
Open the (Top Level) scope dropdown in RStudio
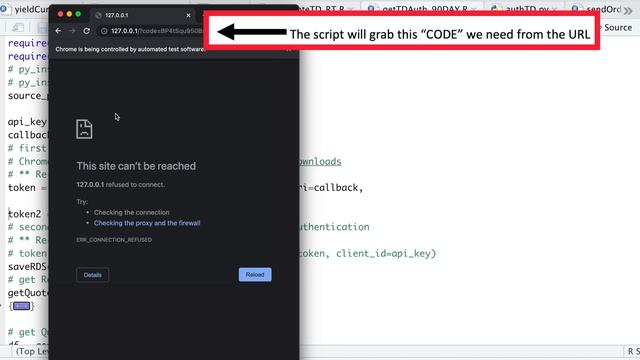[32, 351]
